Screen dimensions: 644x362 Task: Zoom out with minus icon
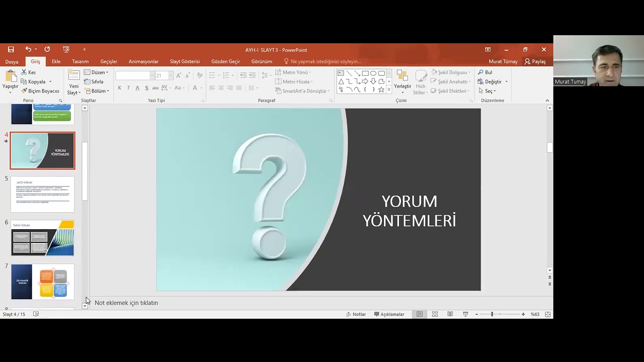(476, 314)
